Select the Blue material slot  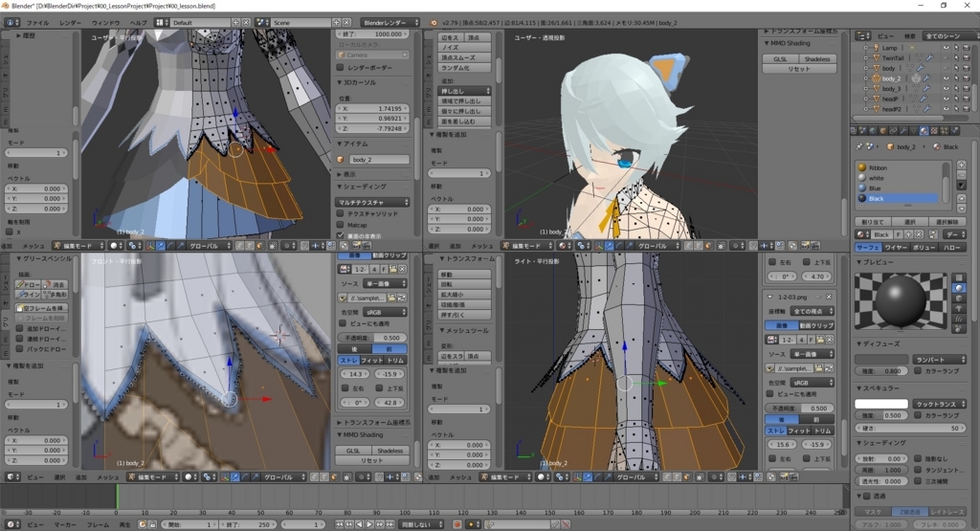click(x=896, y=188)
